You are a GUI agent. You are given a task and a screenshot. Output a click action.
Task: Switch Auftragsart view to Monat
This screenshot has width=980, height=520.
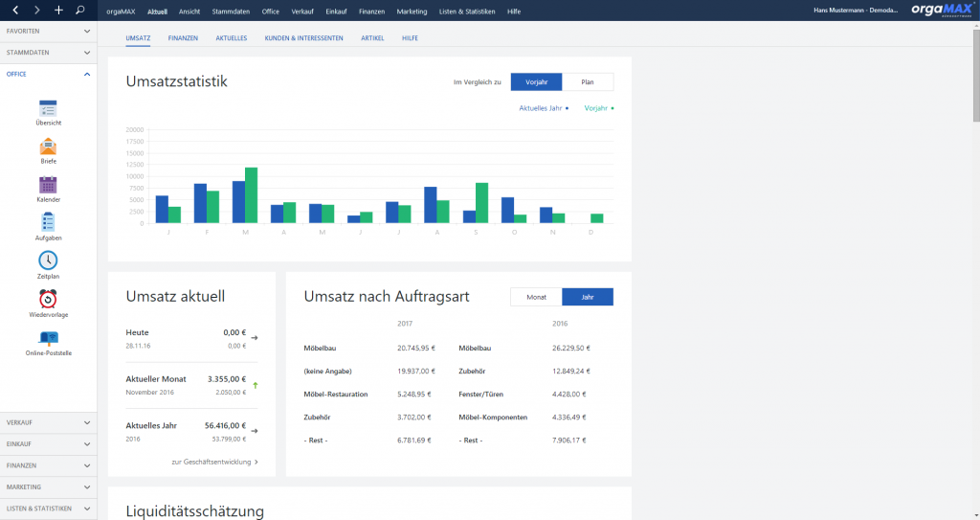pyautogui.click(x=536, y=297)
